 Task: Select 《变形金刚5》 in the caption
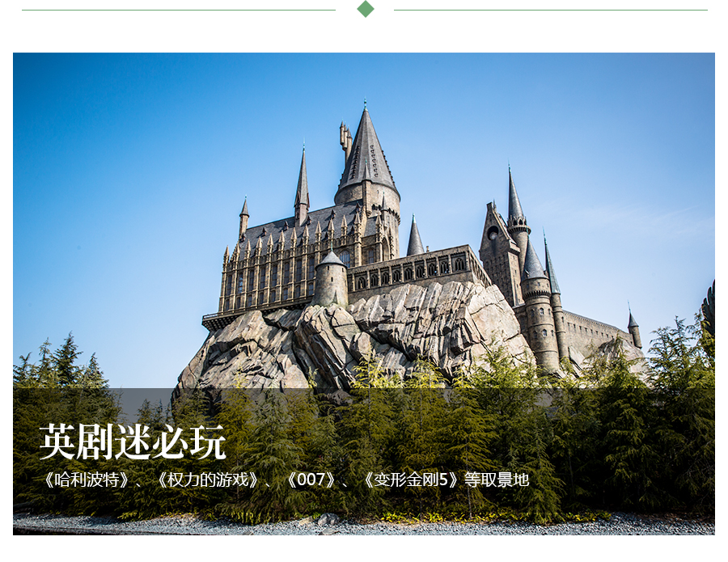point(412,480)
